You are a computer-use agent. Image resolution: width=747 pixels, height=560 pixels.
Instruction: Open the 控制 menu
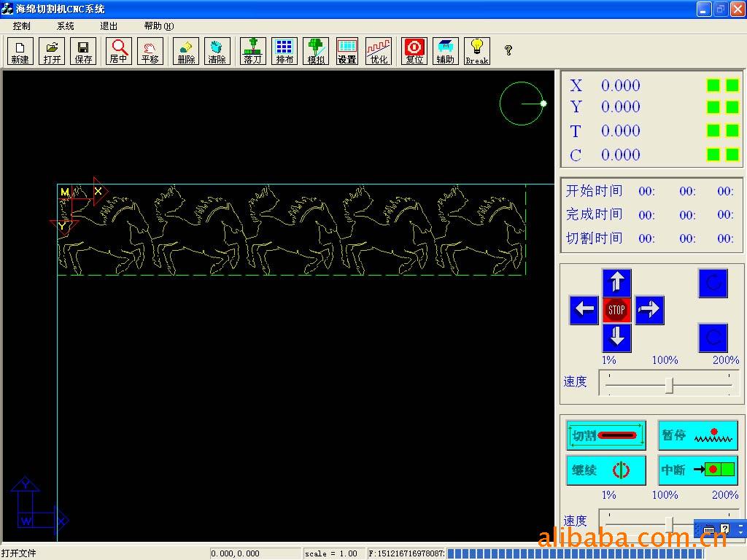22,26
